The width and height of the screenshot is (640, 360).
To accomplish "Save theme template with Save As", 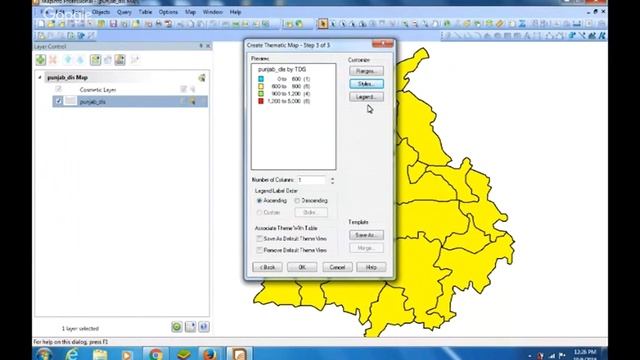I will [x=366, y=235].
